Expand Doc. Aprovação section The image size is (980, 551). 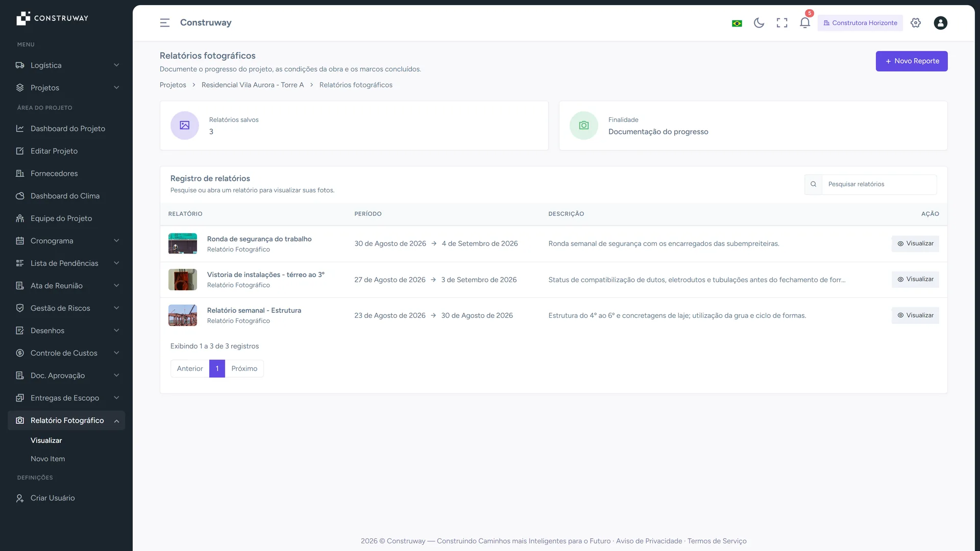[x=66, y=375]
